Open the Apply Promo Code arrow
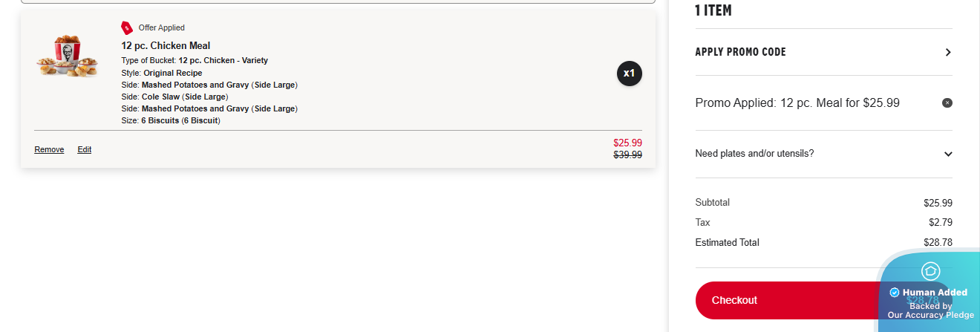This screenshot has width=980, height=332. pyautogui.click(x=948, y=52)
